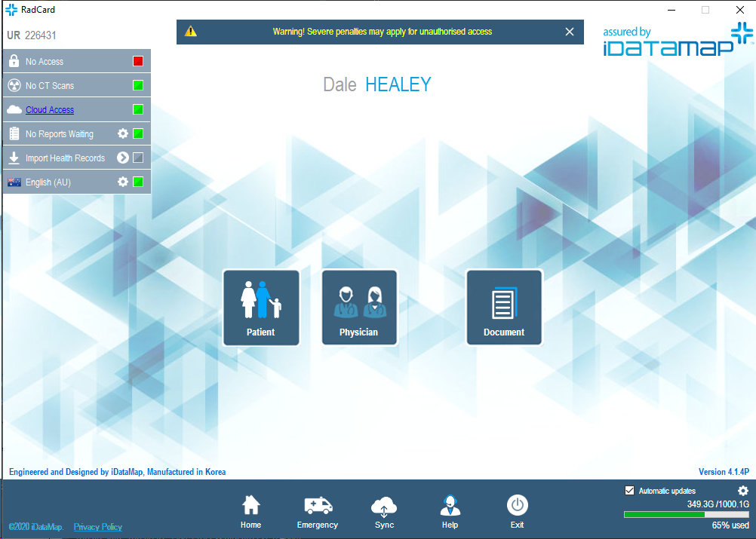
Task: Open No Reports Waiting settings gear
Action: (x=123, y=134)
